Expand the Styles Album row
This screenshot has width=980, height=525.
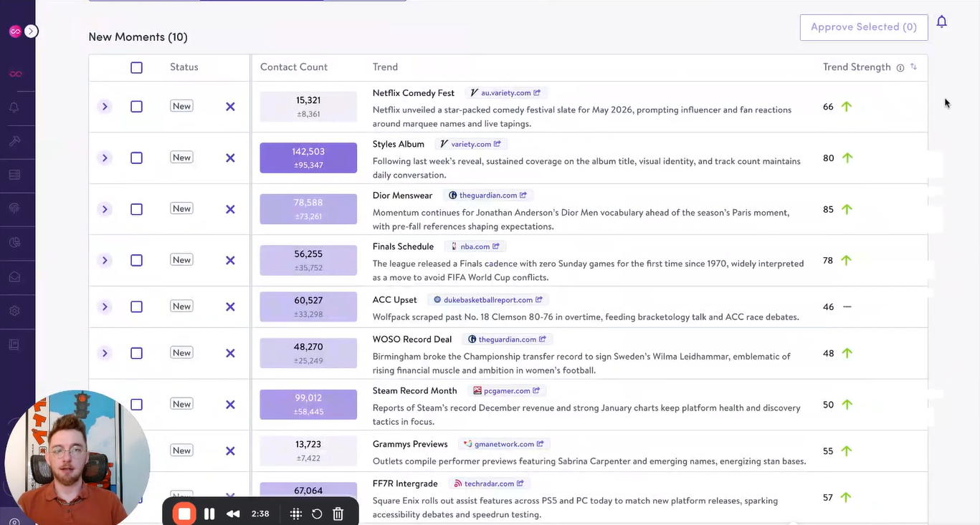[105, 158]
